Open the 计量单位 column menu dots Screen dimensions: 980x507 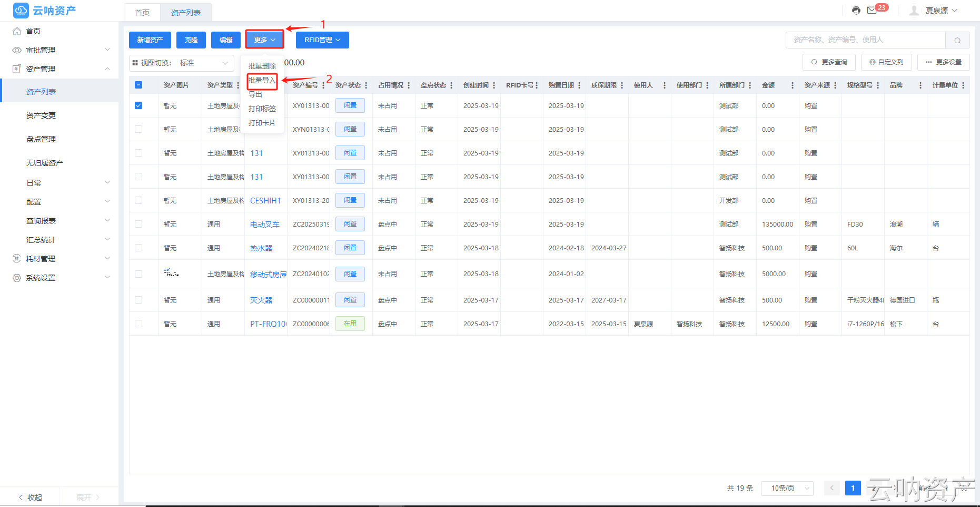[963, 85]
